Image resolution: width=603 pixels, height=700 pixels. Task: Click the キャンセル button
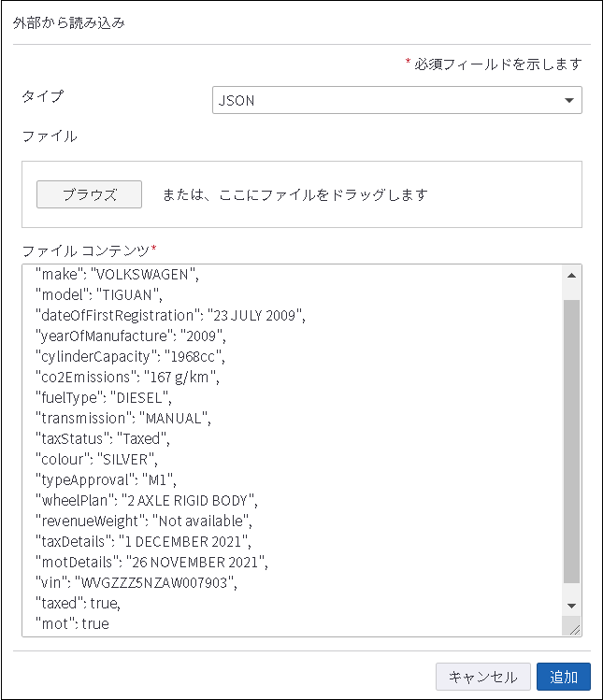pyautogui.click(x=482, y=677)
